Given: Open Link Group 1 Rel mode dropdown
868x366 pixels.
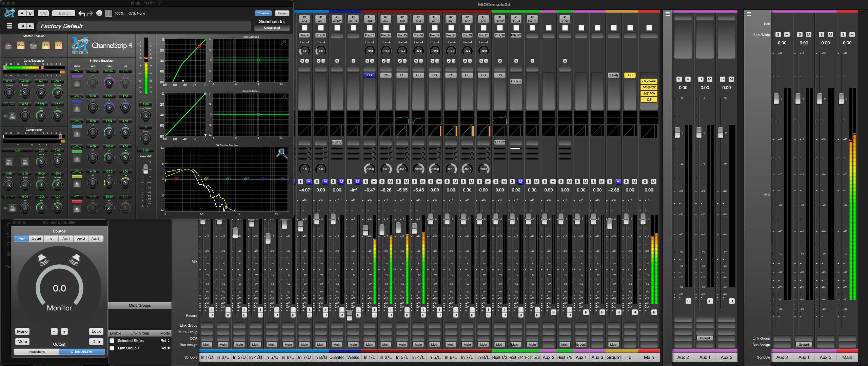Looking at the screenshot, I should [x=165, y=348].
